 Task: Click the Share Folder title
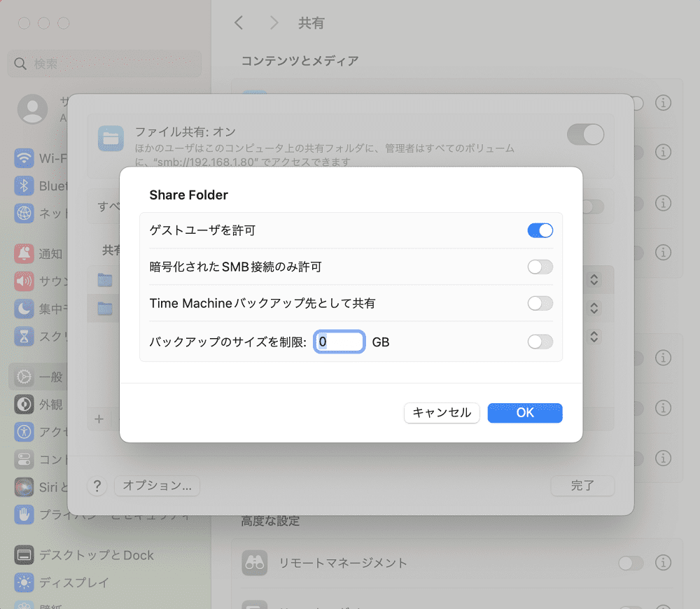[x=189, y=195]
